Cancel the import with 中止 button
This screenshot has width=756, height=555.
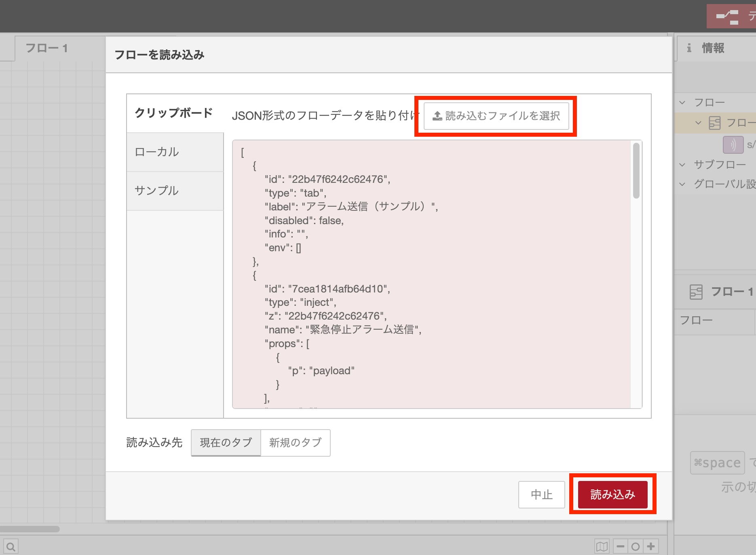click(x=541, y=494)
